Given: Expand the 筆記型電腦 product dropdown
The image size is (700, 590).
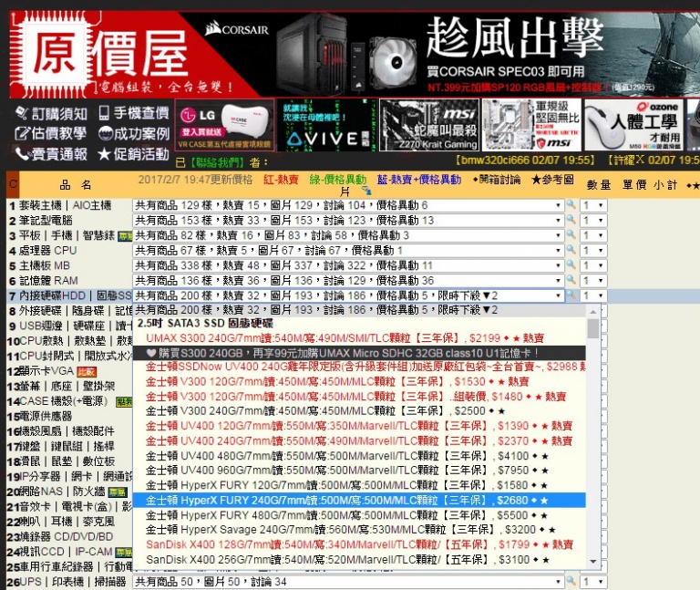Looking at the screenshot, I should pos(348,220).
